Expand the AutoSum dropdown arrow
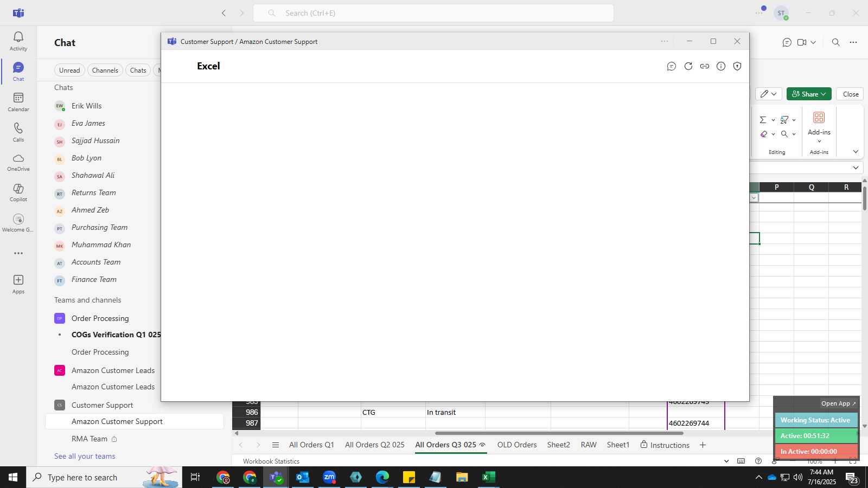 (773, 120)
